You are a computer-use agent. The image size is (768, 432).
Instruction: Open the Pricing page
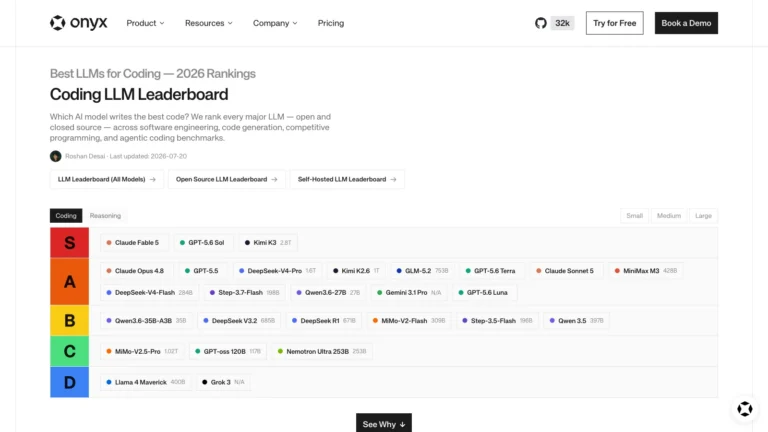click(x=331, y=23)
